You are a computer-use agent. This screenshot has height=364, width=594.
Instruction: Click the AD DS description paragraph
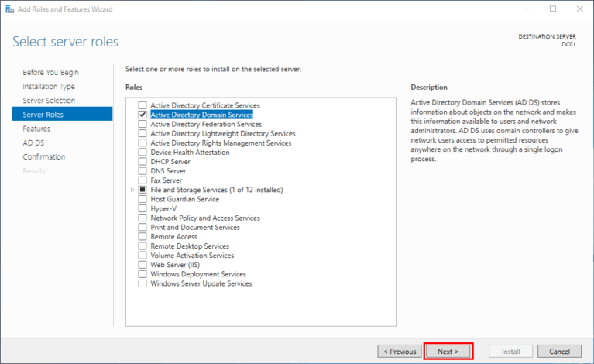494,131
